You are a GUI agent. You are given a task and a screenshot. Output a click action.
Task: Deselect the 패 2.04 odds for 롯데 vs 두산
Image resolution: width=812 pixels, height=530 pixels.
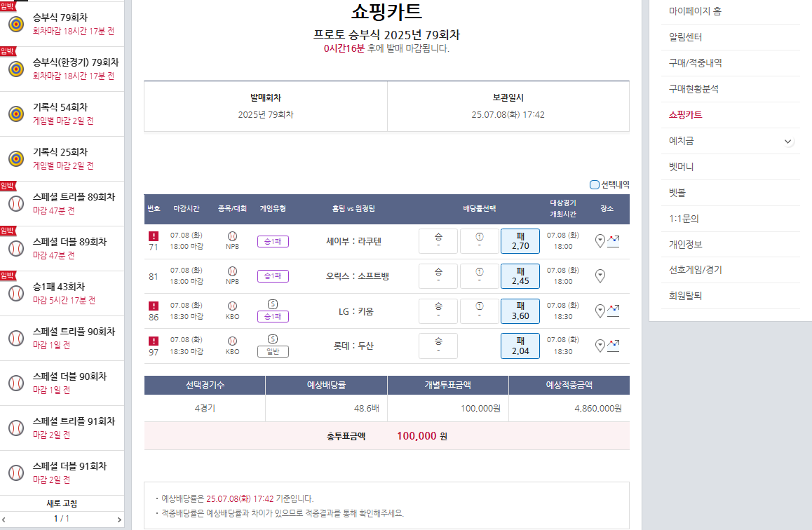[520, 346]
